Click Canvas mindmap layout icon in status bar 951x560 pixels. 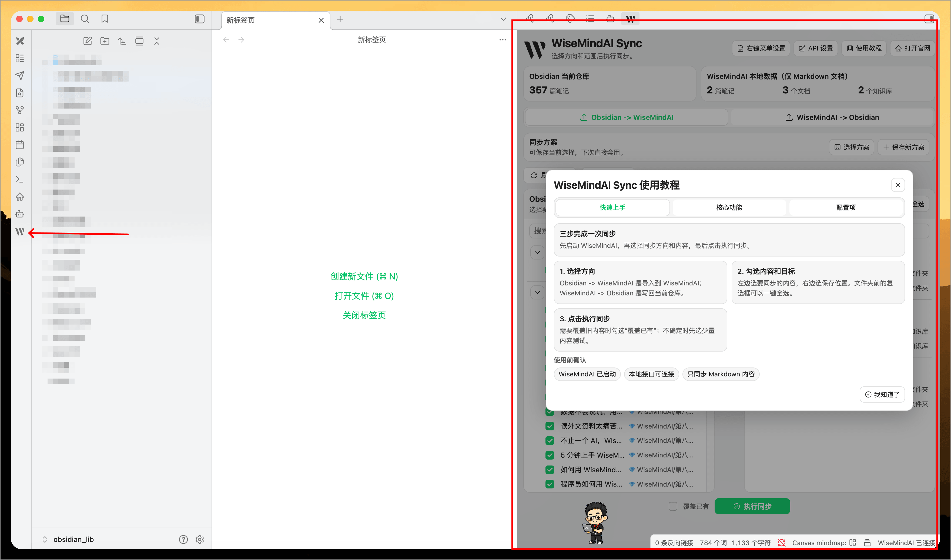[x=852, y=543]
